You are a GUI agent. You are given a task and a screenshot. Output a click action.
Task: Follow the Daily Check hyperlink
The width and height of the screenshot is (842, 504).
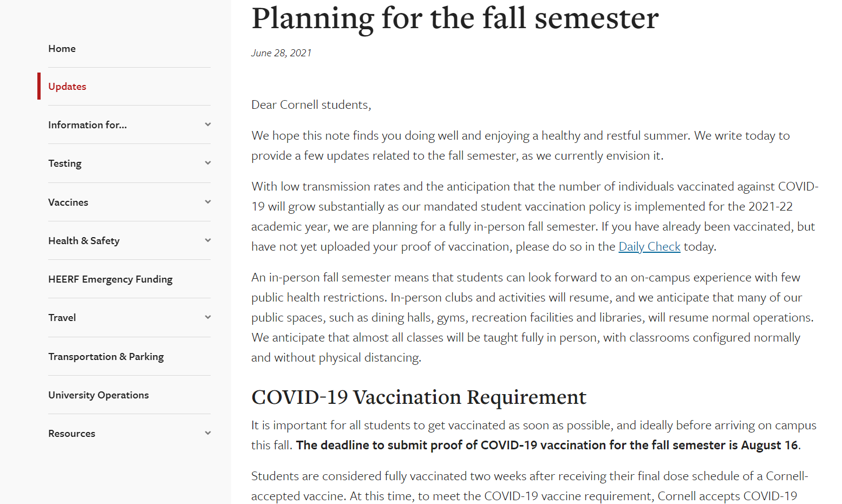point(649,247)
